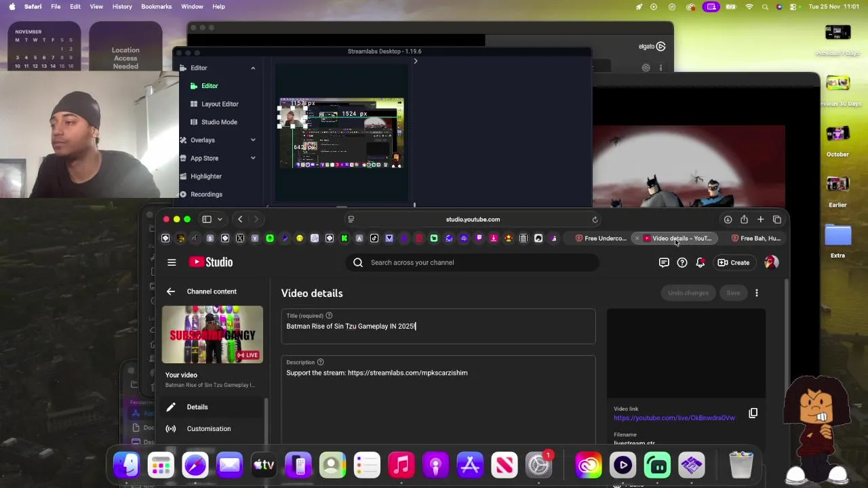The width and height of the screenshot is (868, 488).
Task: Open the Safari sidebar dropdown chevron
Action: [220, 220]
